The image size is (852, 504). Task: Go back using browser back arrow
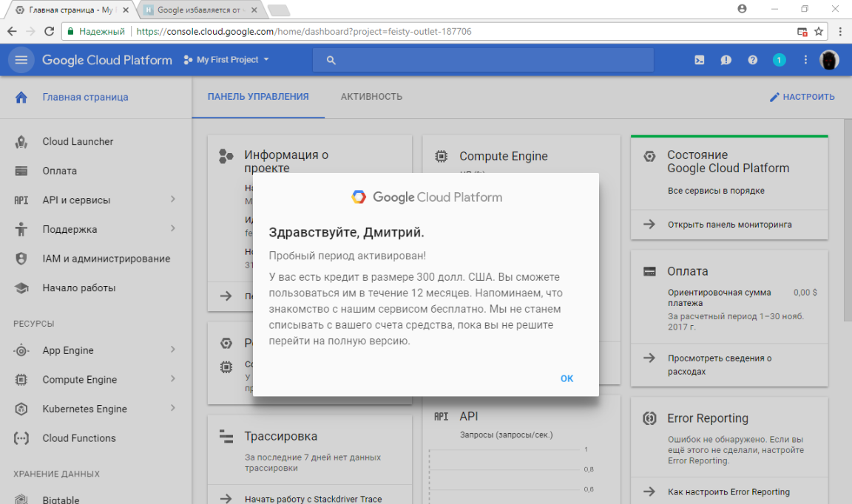pyautogui.click(x=12, y=32)
